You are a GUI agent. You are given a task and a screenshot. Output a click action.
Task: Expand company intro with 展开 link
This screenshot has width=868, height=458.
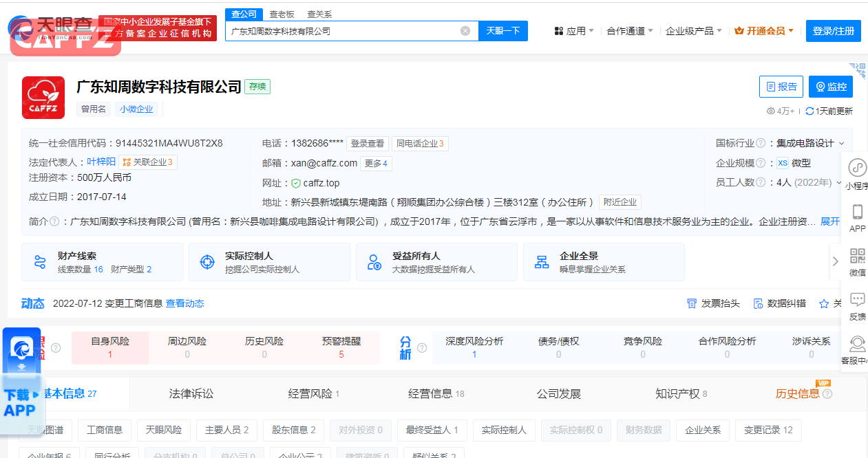830,221
